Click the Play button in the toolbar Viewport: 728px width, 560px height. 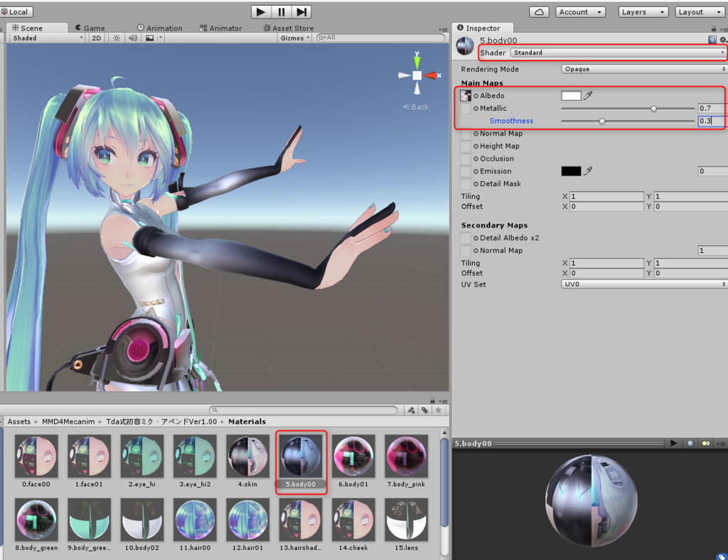261,12
